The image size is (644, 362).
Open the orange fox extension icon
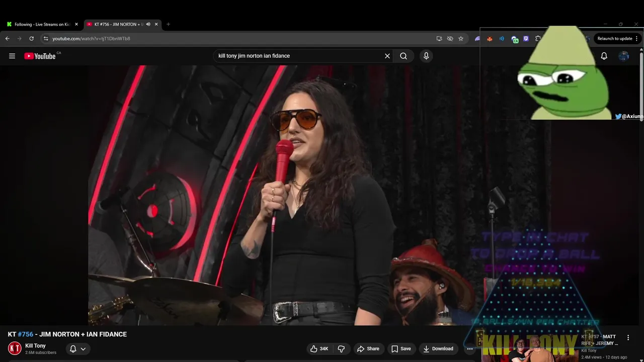(x=490, y=39)
